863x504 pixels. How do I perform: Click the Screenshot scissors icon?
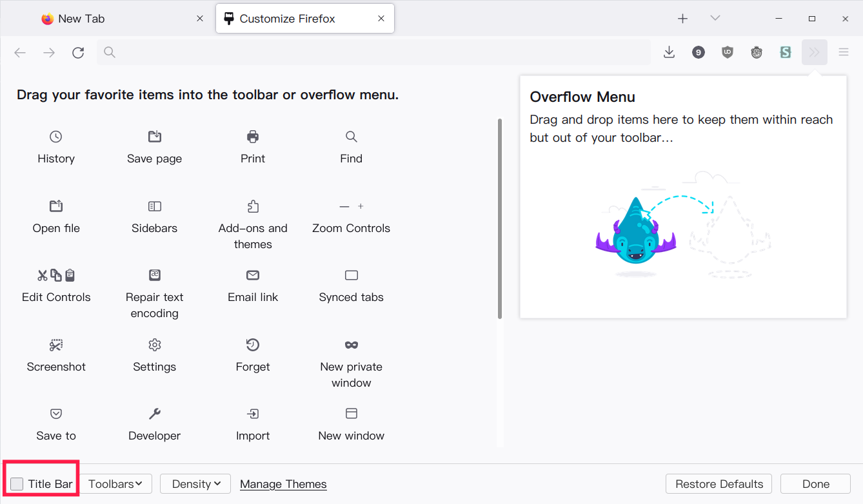(x=56, y=345)
